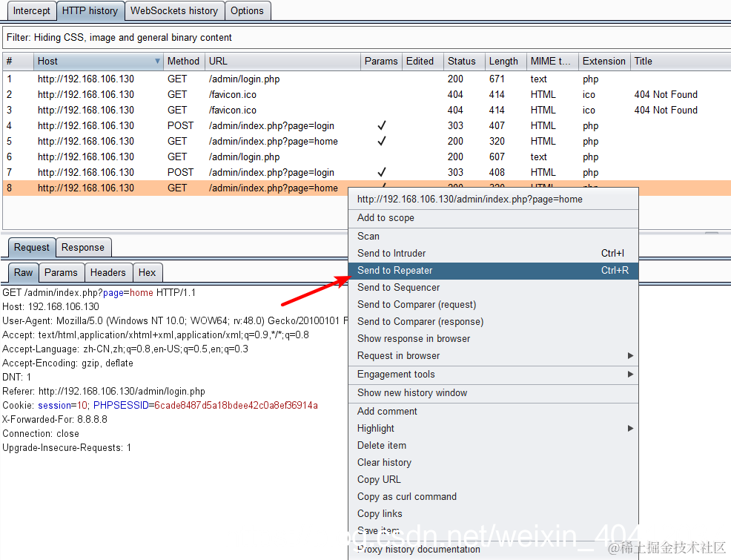Select the request Params view tab
The height and width of the screenshot is (560, 731).
61,273
